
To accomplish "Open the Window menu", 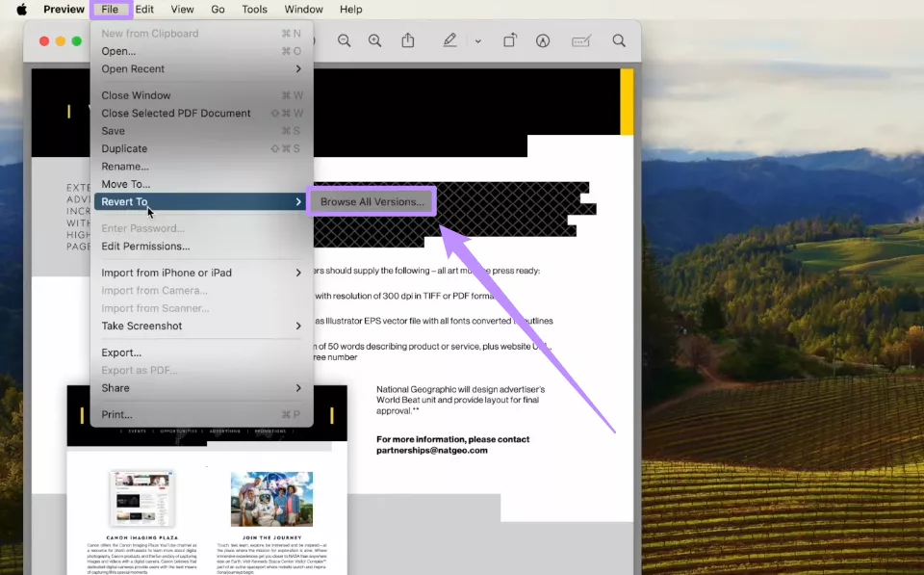I will point(303,10).
